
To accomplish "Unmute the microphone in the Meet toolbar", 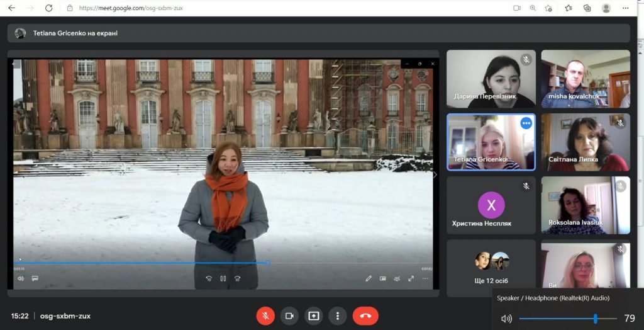I will [265, 316].
